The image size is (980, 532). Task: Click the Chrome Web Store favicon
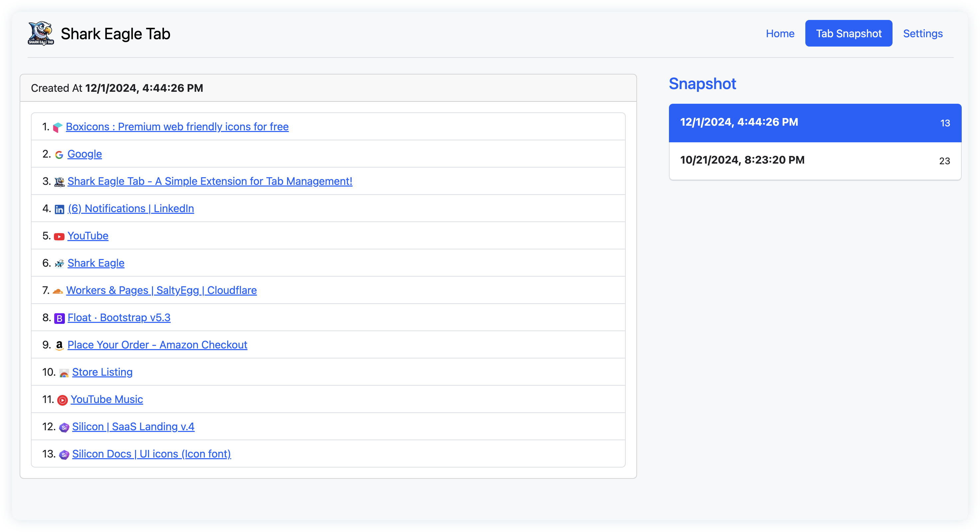(64, 373)
